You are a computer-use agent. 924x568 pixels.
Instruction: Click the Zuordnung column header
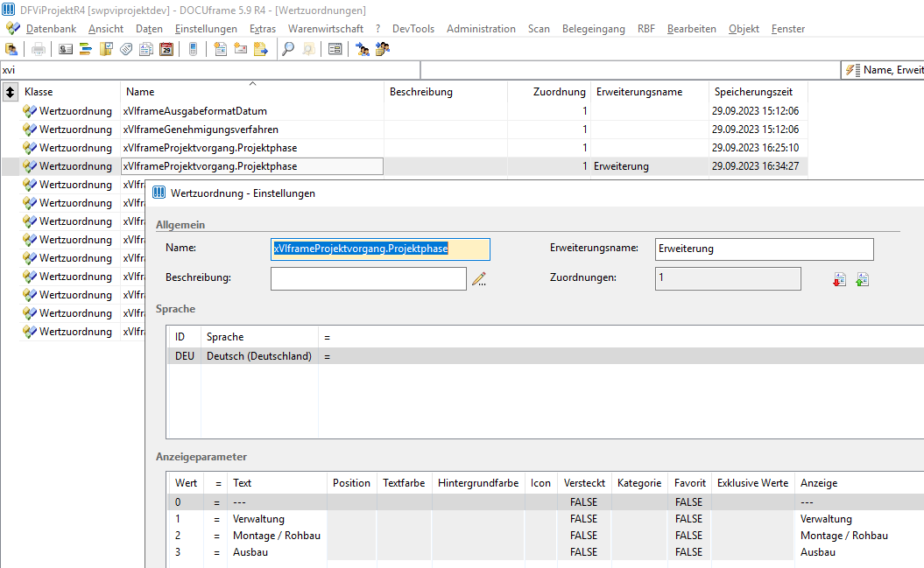click(548, 92)
